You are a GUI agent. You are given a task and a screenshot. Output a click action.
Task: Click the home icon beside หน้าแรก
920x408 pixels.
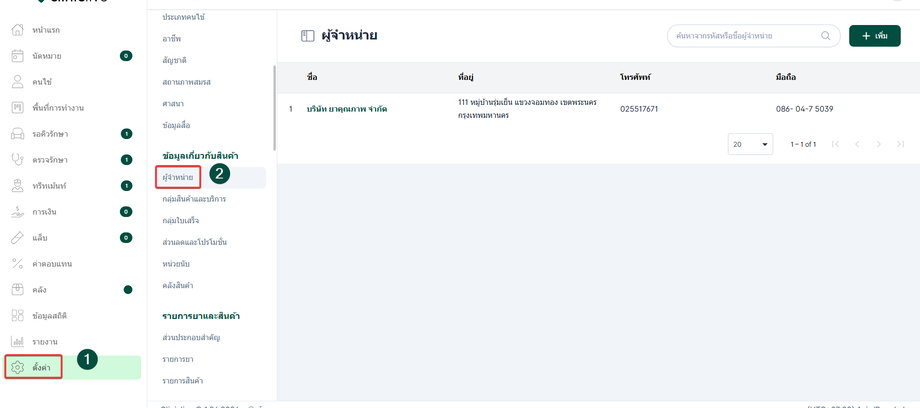(18, 30)
